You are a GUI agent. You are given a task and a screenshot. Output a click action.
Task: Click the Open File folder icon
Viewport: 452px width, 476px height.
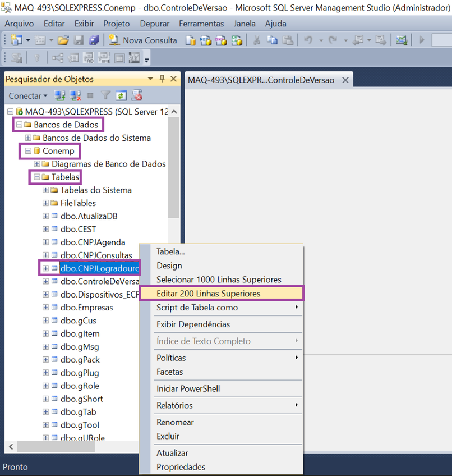pos(63,40)
